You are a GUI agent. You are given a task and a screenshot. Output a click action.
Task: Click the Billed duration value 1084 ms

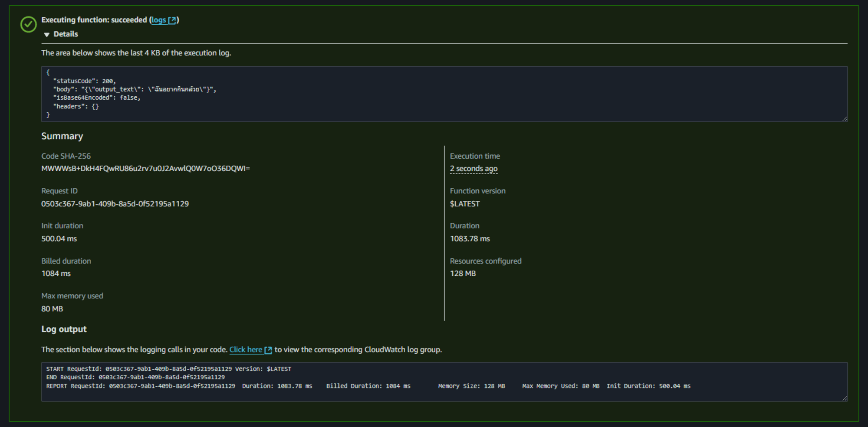coord(56,274)
